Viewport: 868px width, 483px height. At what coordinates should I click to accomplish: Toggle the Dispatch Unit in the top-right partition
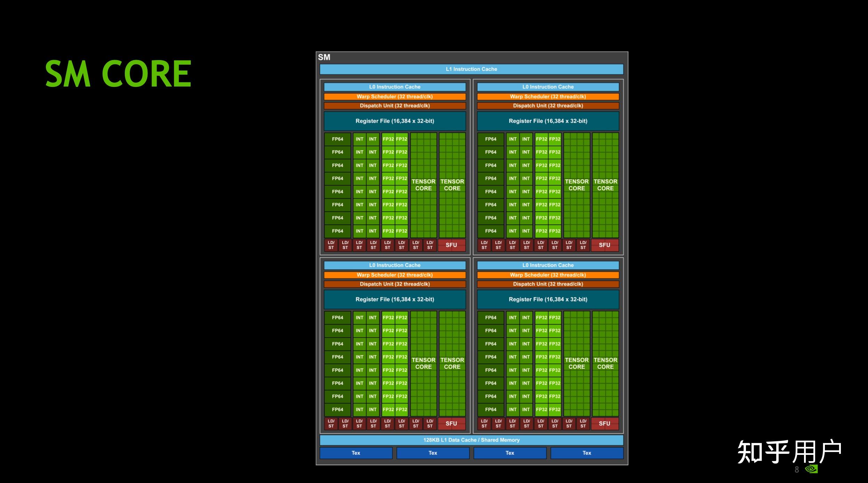point(548,106)
